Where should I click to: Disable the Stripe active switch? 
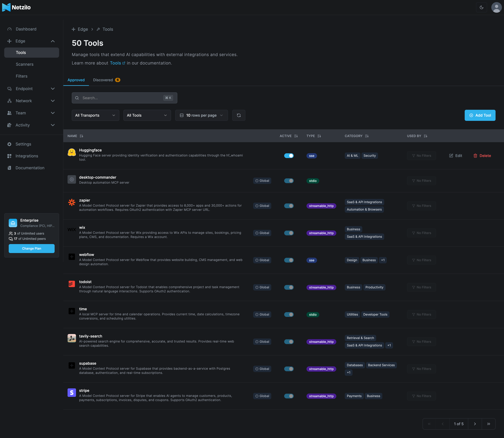tap(289, 396)
